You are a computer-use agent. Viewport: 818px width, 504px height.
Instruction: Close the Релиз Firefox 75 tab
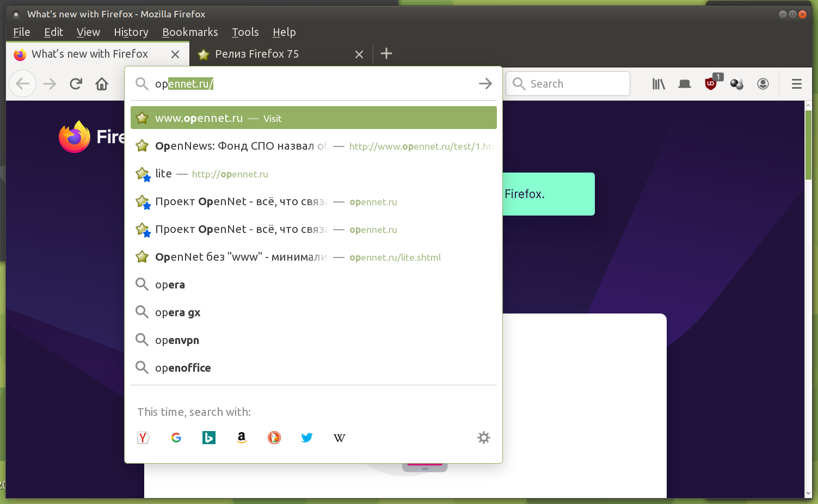(359, 54)
